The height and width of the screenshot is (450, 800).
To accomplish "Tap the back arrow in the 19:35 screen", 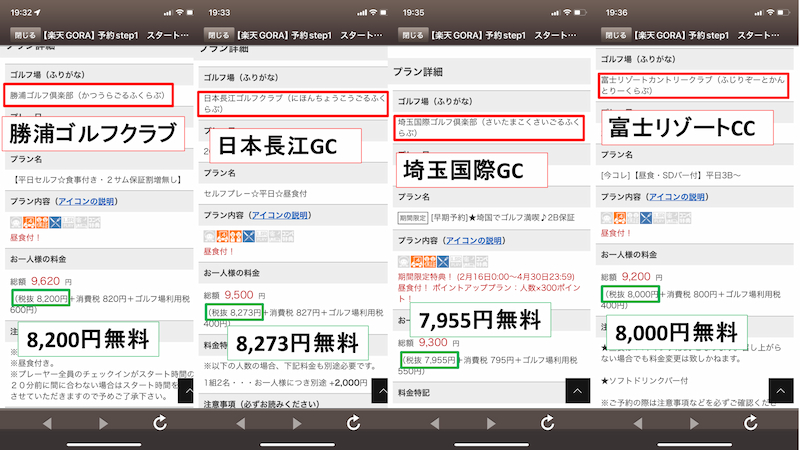I will click(x=435, y=423).
